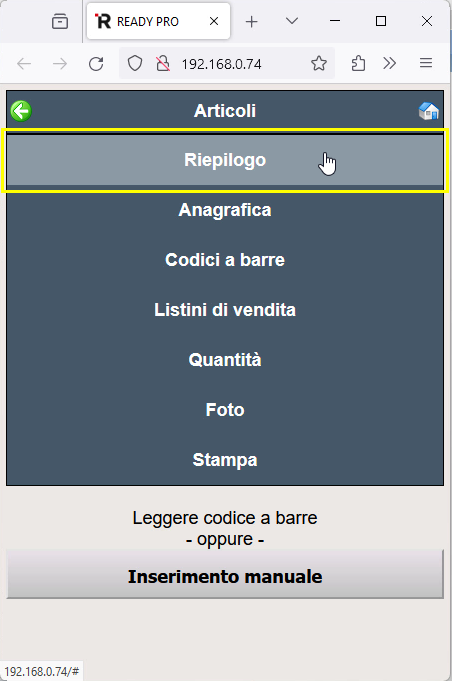This screenshot has width=452, height=681.
Task: Open the Anagrafica menu entry
Action: pyautogui.click(x=225, y=210)
